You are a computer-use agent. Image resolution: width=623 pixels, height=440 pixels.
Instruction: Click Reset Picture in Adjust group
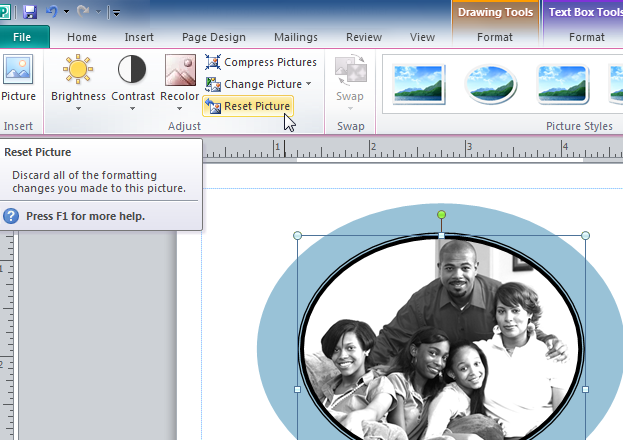[x=248, y=106]
